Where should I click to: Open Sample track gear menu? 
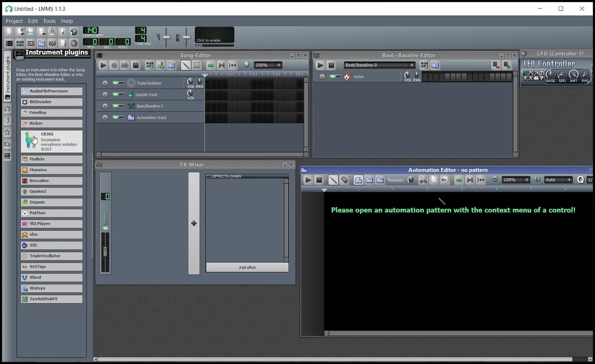(105, 95)
